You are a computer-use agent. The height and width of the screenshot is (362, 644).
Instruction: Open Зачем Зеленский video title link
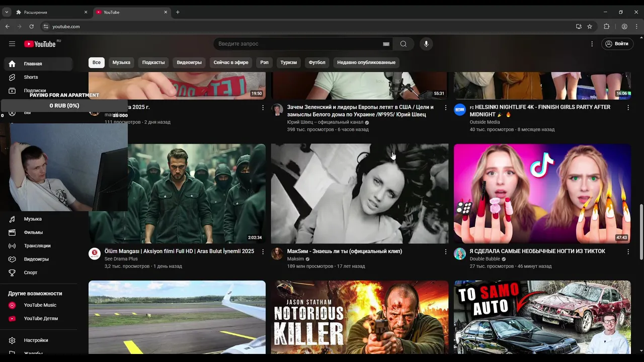pyautogui.click(x=360, y=111)
